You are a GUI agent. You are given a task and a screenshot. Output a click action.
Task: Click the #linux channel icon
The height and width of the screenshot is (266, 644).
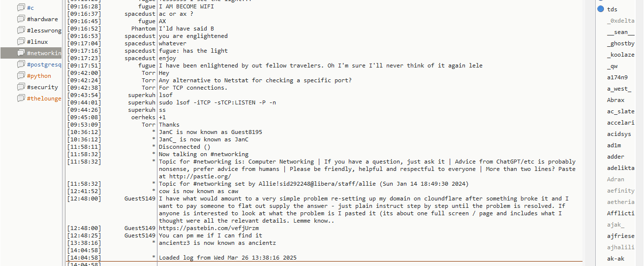[x=21, y=42]
